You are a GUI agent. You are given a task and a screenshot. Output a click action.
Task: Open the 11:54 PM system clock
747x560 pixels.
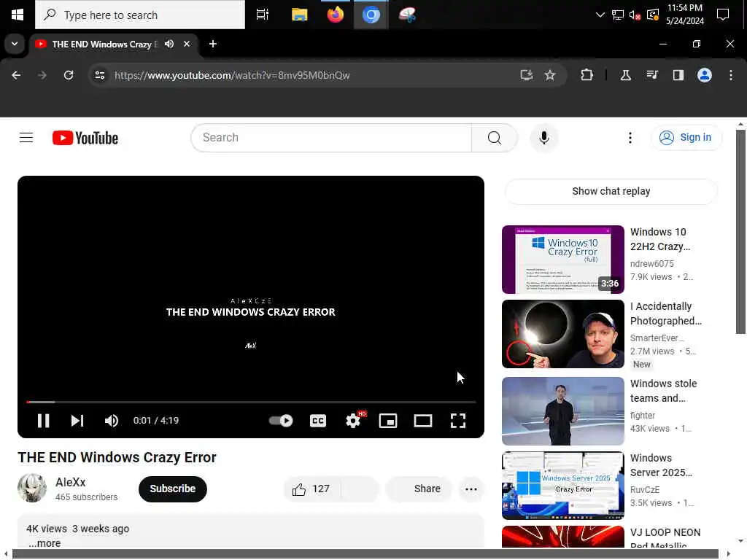pos(684,15)
